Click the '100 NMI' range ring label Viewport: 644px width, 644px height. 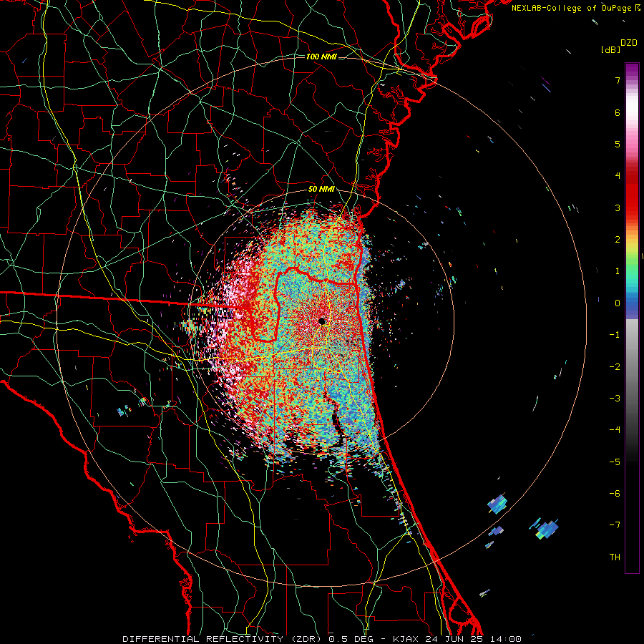[321, 57]
